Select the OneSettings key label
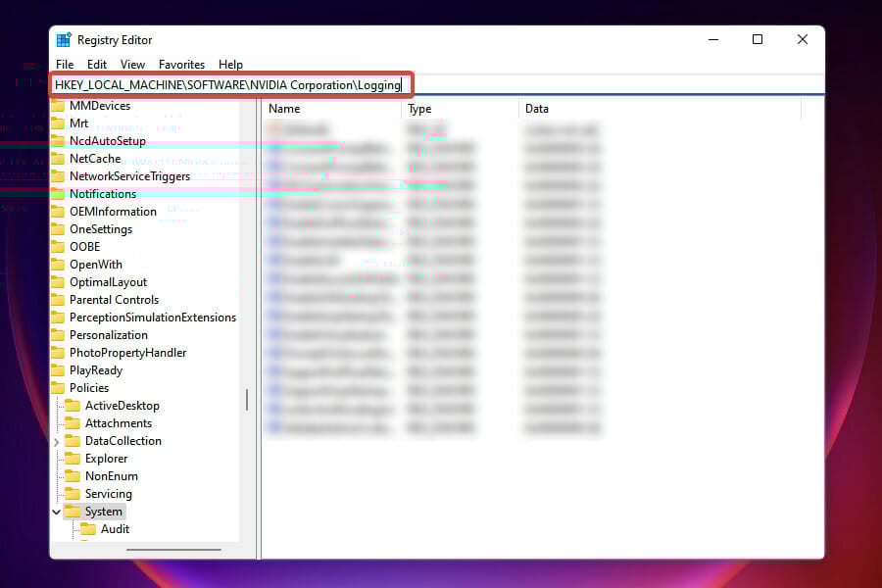 click(x=101, y=229)
